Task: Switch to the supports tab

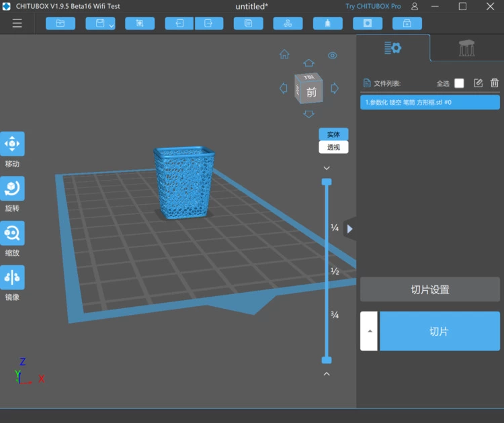Action: pyautogui.click(x=466, y=48)
